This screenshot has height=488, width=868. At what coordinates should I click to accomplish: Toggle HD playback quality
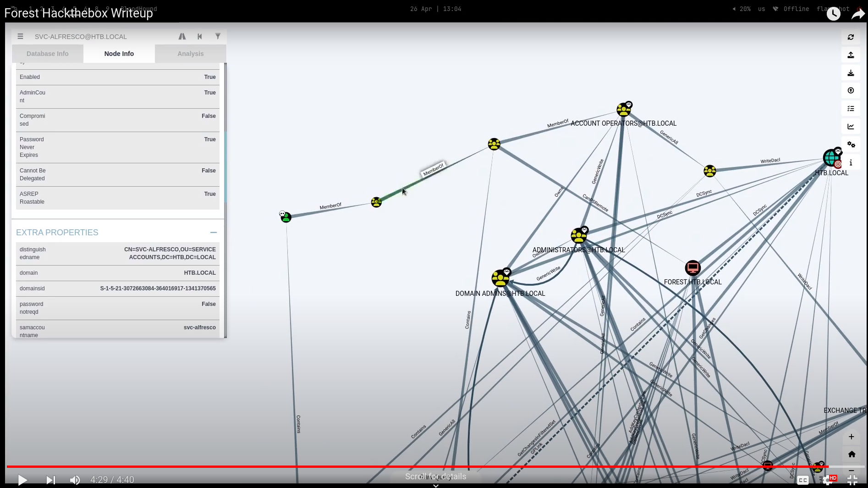pos(833,478)
